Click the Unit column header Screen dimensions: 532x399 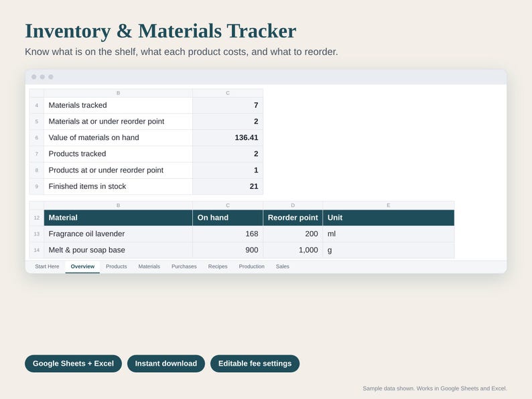coord(389,218)
